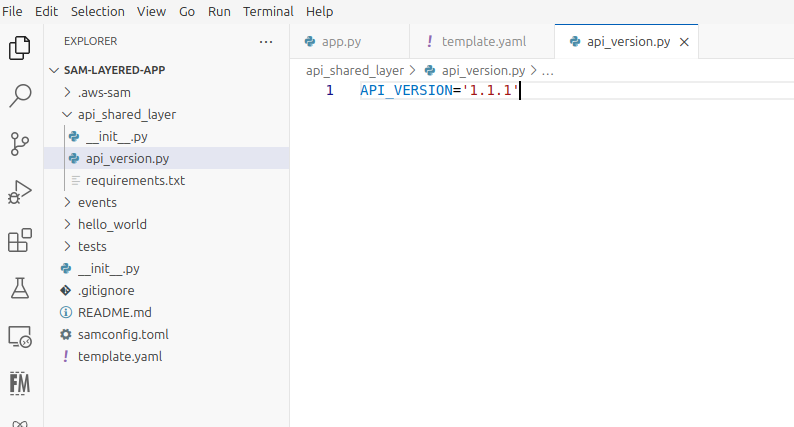Open the Search view icon

click(x=20, y=96)
